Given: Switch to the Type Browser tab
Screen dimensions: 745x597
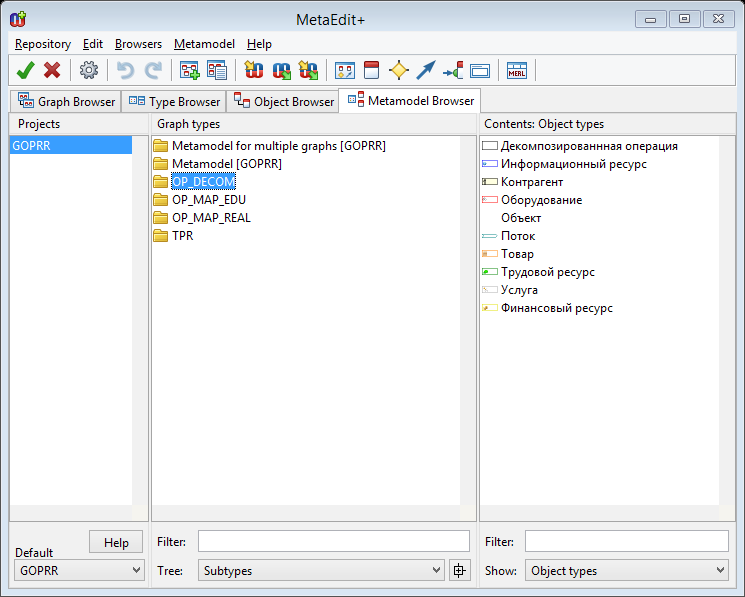Looking at the screenshot, I should tap(174, 102).
